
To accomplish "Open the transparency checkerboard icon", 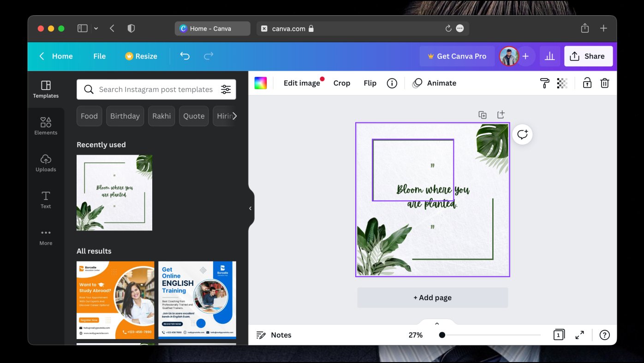I will 562,83.
